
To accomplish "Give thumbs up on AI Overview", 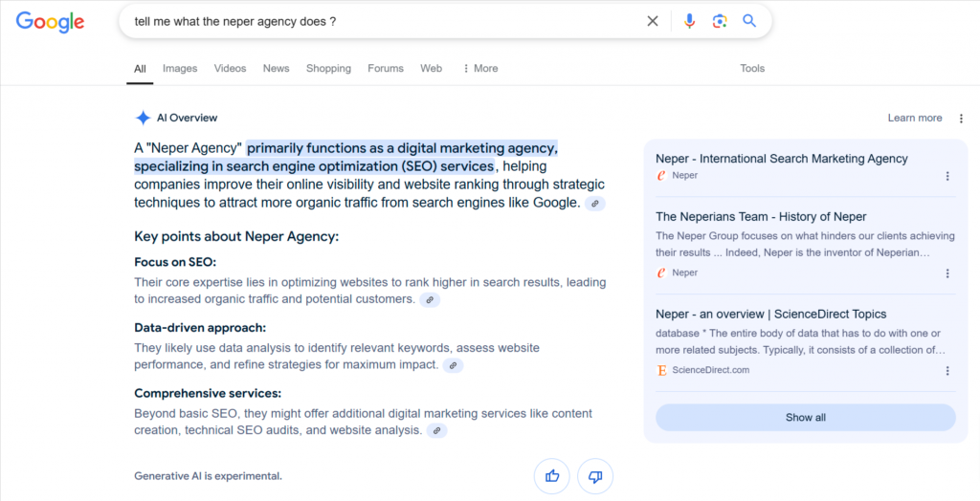I will [552, 477].
